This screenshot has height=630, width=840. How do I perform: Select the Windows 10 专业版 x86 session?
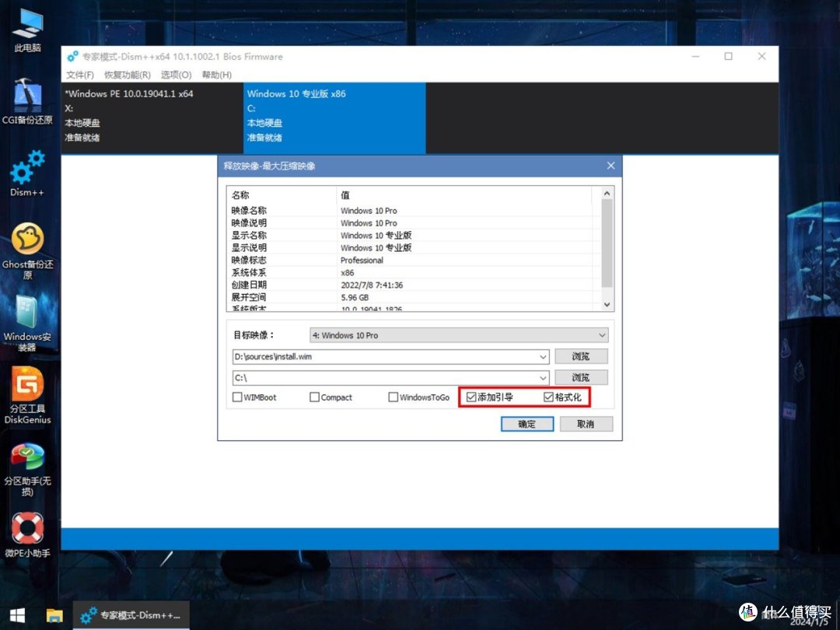coord(334,118)
